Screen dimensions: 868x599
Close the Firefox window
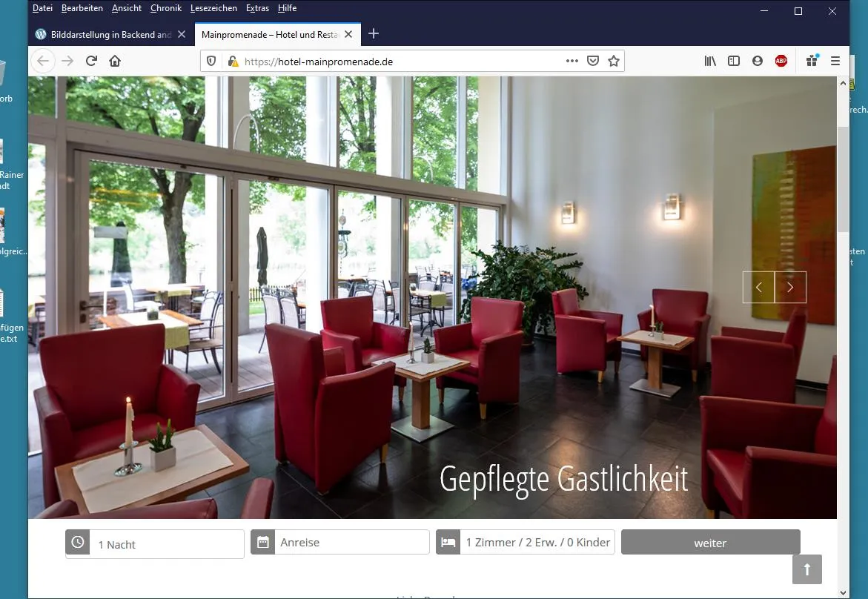832,11
